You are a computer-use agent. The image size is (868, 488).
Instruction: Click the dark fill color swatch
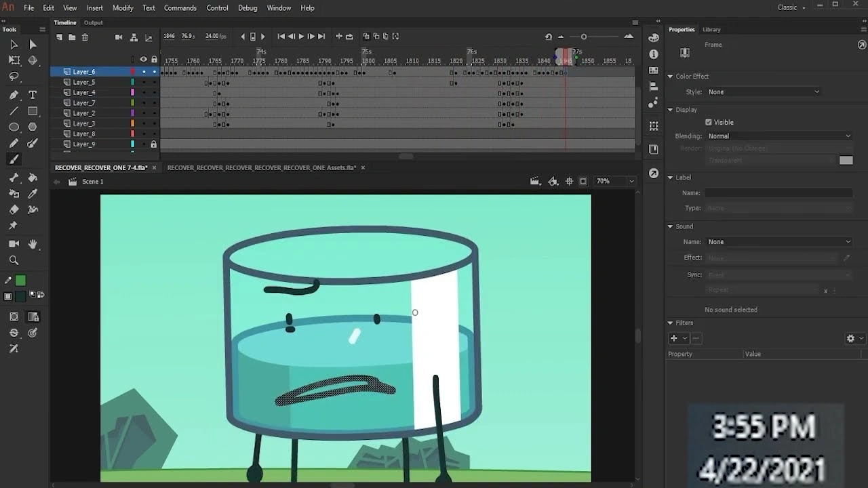coord(20,296)
